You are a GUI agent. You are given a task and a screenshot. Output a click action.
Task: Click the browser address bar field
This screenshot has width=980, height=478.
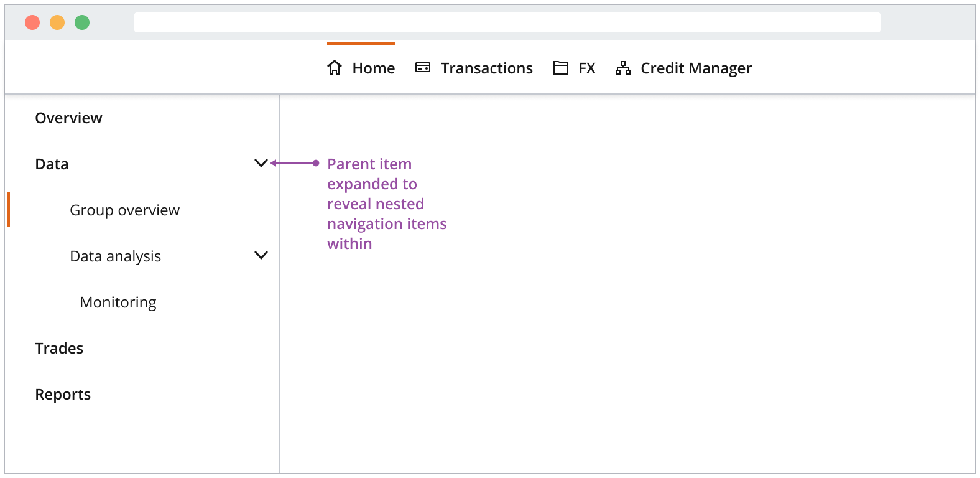(507, 22)
